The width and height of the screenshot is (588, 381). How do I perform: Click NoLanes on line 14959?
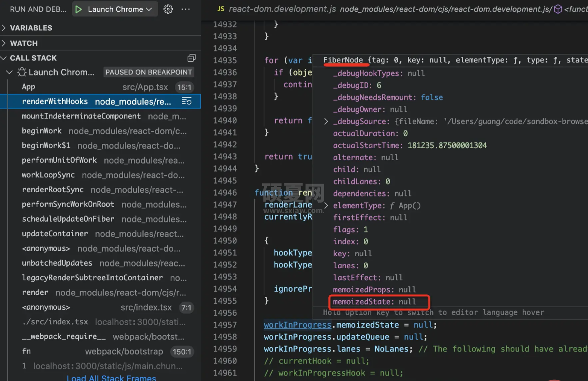pyautogui.click(x=391, y=349)
